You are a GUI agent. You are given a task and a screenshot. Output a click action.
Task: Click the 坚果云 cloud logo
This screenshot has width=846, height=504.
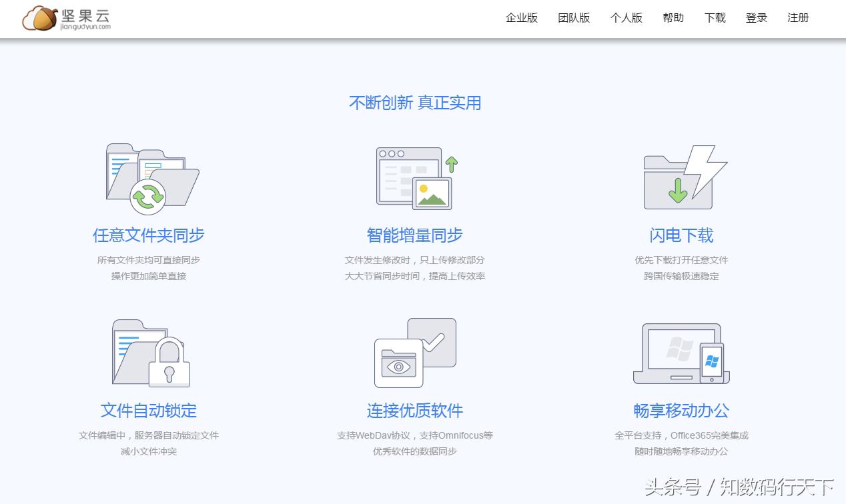[x=42, y=18]
